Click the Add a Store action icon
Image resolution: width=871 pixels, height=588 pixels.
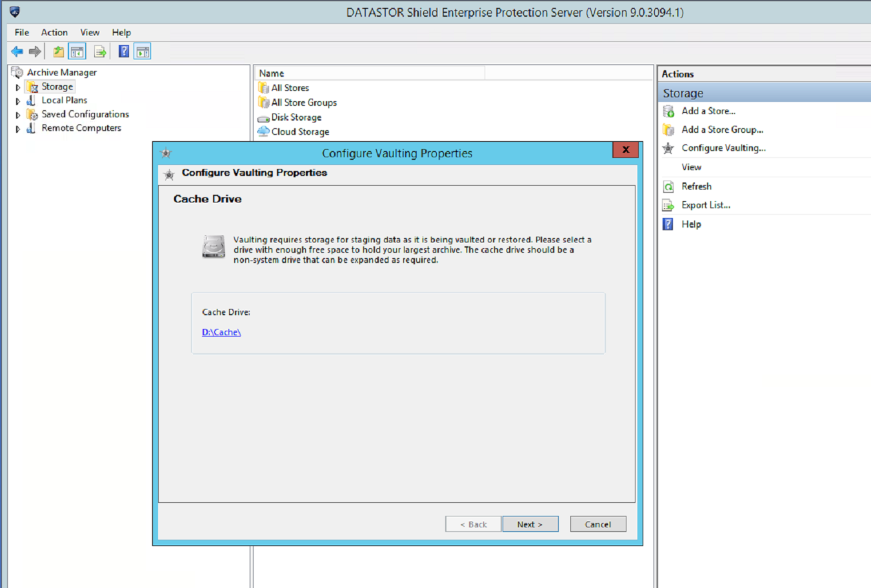[669, 111]
